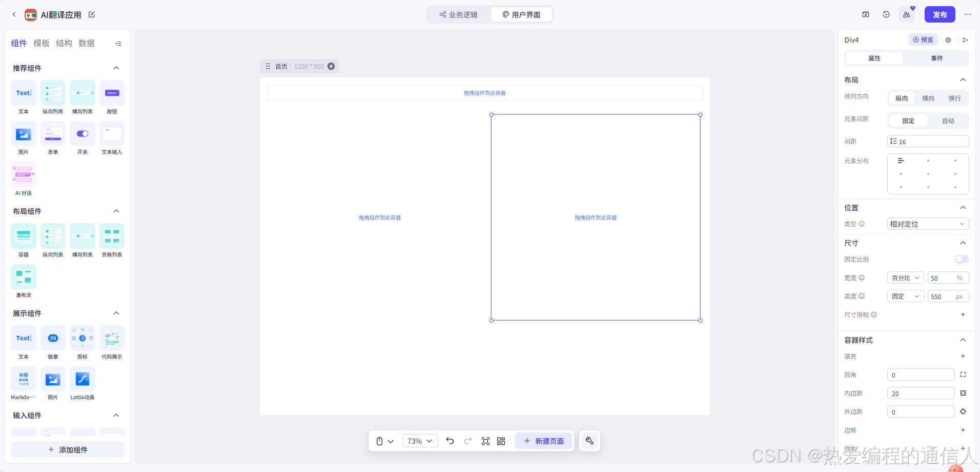Select the 宫格列表 grid component
The width and height of the screenshot is (980, 472).
click(x=112, y=241)
